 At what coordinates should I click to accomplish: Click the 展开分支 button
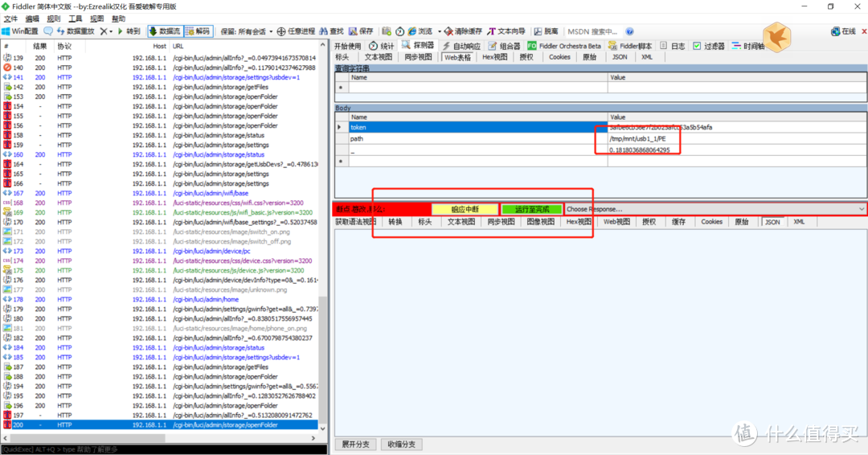point(355,445)
